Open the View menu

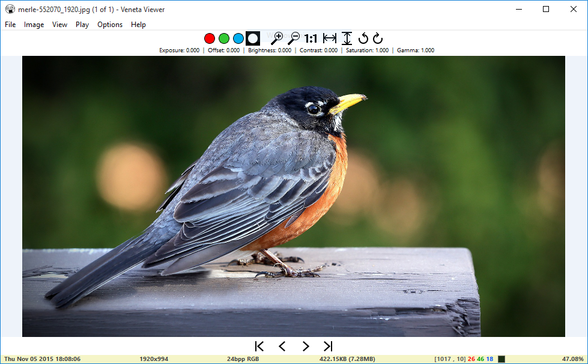59,25
